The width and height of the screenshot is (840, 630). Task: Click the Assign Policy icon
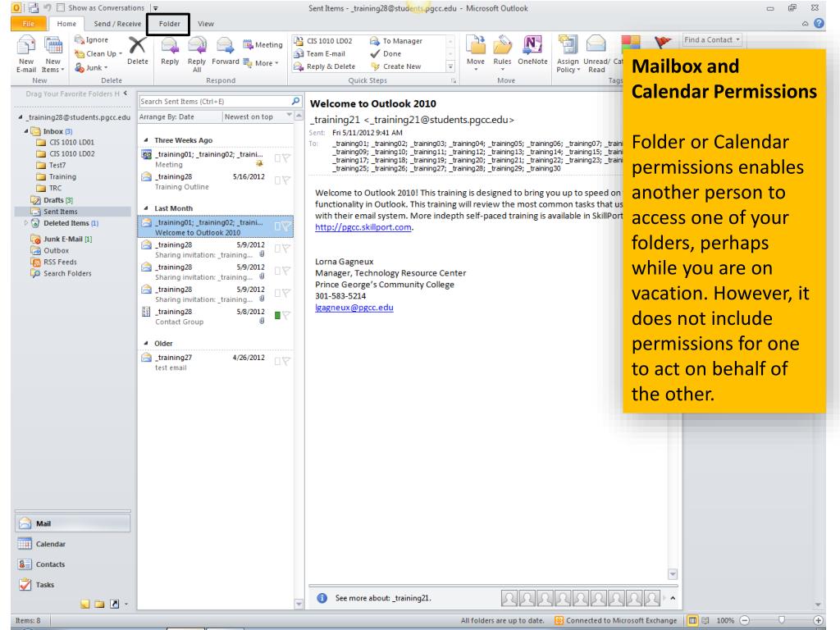click(568, 45)
